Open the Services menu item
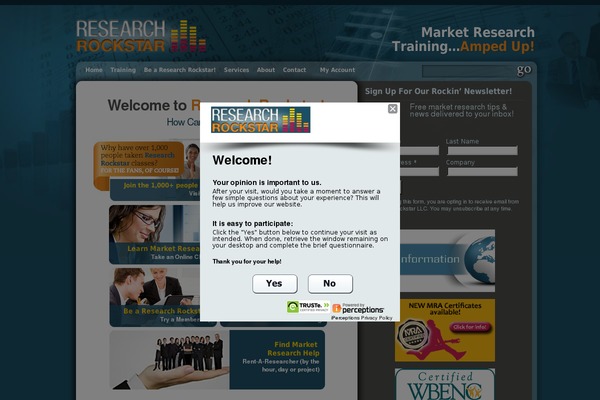This screenshot has height=400, width=600. point(236,70)
